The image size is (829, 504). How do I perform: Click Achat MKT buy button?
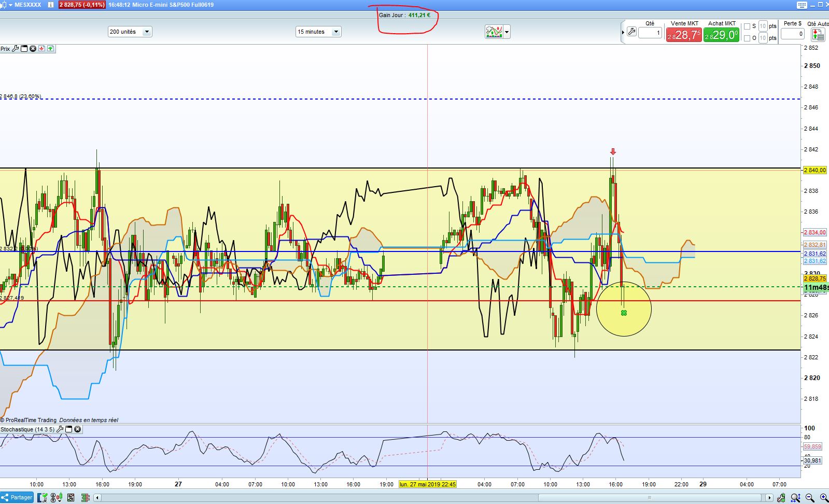(721, 35)
